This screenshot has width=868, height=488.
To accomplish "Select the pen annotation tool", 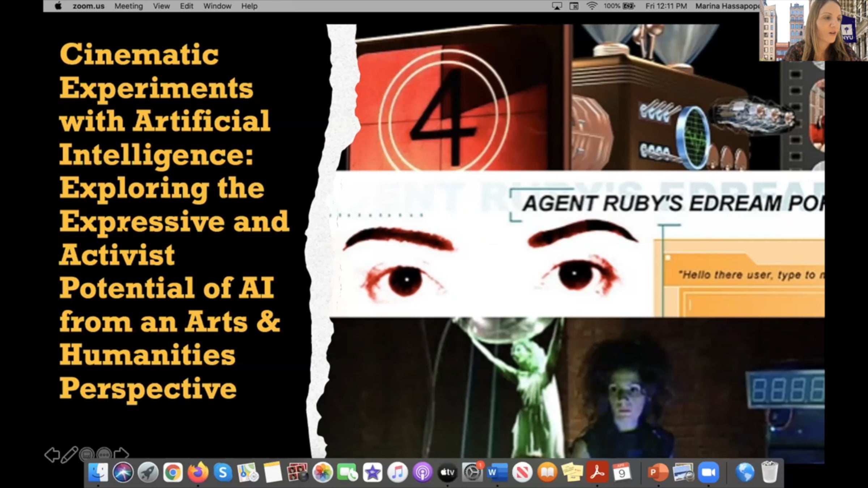I will [69, 455].
